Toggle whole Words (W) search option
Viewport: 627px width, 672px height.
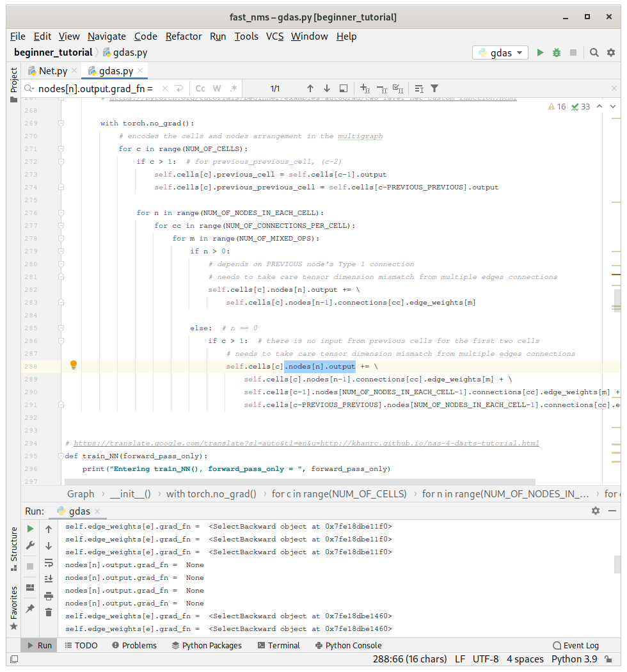click(x=217, y=88)
